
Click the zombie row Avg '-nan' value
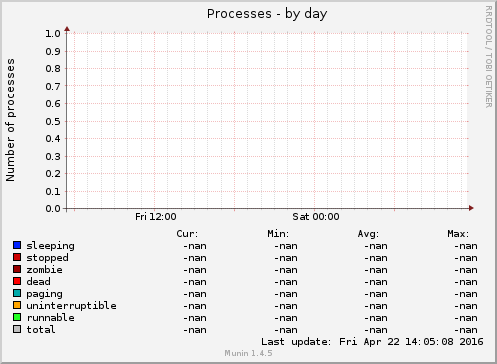(376, 270)
